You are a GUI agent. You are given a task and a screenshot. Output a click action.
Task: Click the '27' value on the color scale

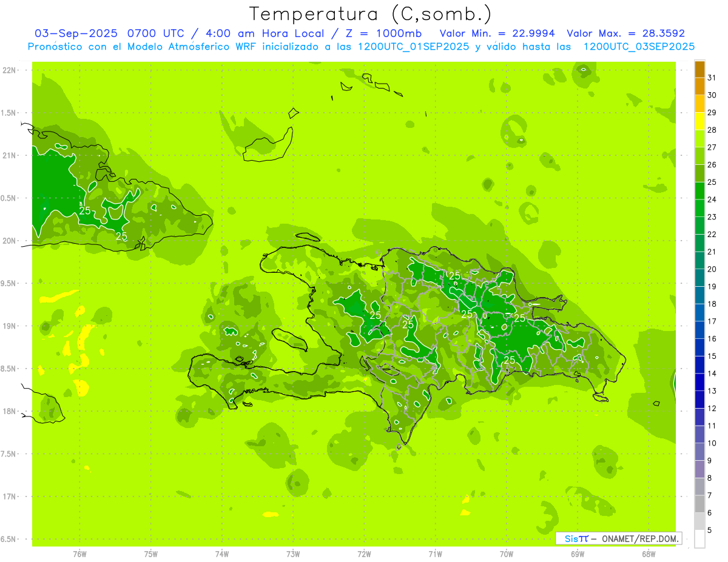(x=712, y=147)
